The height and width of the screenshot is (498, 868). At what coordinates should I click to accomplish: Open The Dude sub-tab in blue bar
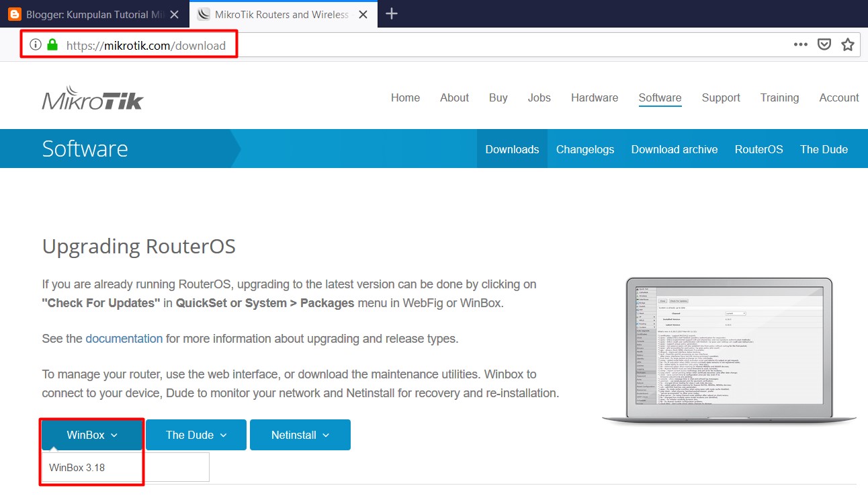(x=824, y=149)
